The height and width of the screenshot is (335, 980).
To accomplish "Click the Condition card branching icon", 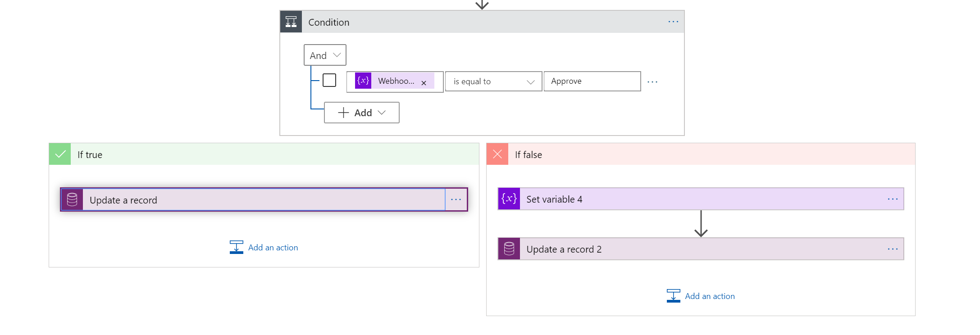I will (291, 22).
